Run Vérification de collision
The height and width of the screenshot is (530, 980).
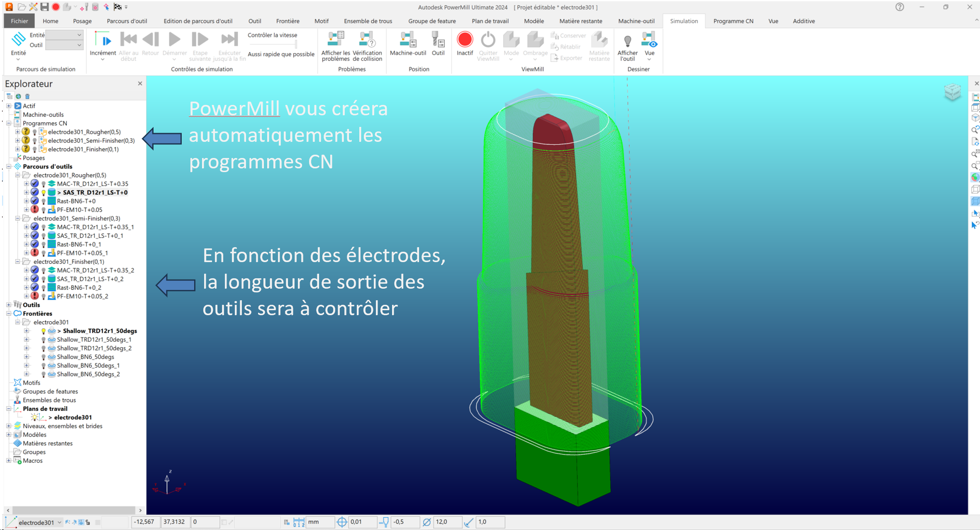click(x=367, y=46)
